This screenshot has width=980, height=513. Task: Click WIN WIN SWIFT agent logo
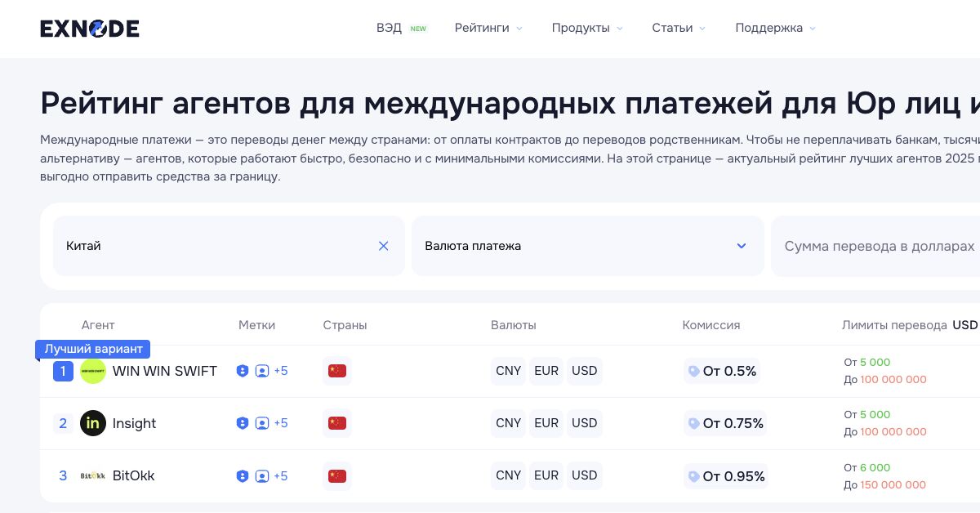click(x=93, y=371)
